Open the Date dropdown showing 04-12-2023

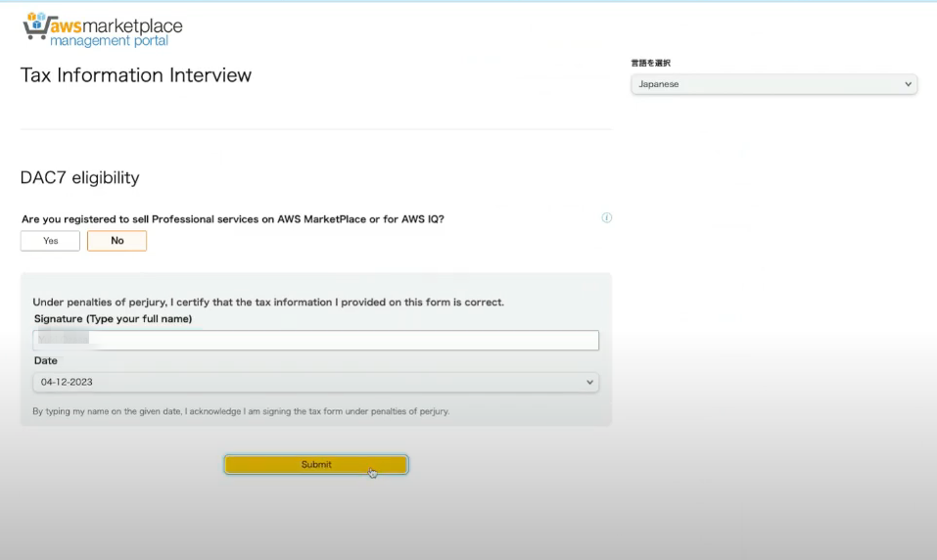pyautogui.click(x=316, y=382)
